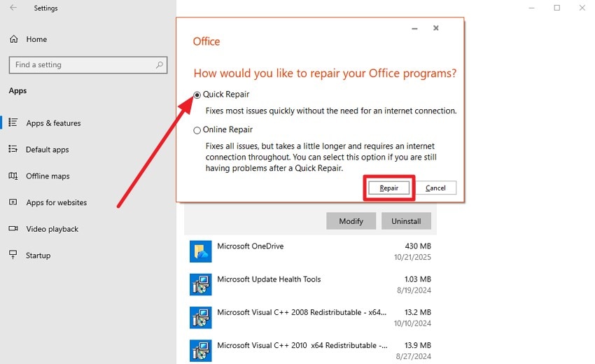This screenshot has width=595, height=364.
Task: Click the repair question heading in dialog
Action: [x=325, y=73]
